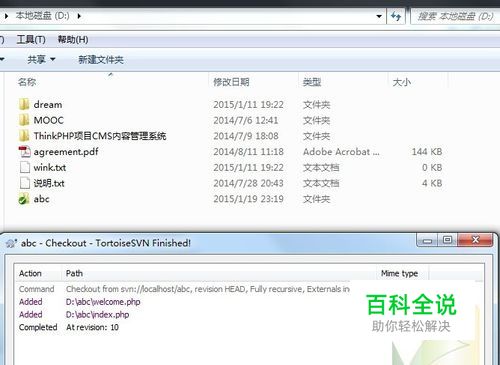500x365 pixels.
Task: Select the Command checkout row in log
Action: (x=184, y=289)
